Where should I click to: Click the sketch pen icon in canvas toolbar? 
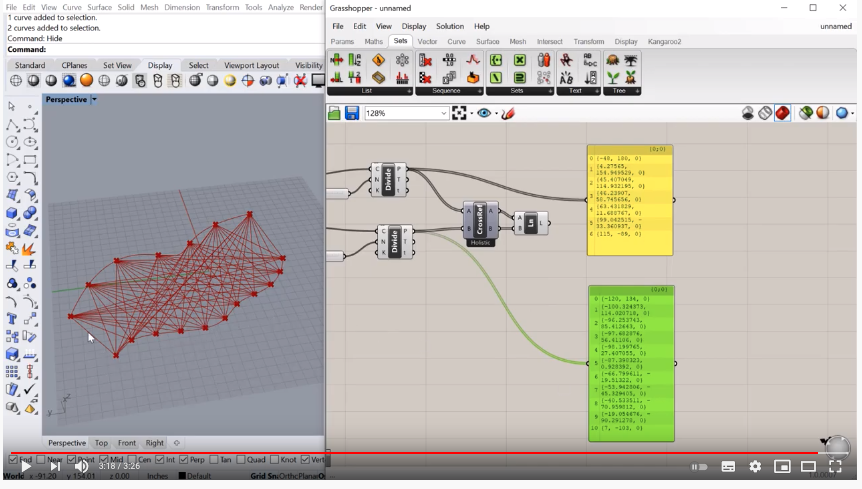[508, 114]
